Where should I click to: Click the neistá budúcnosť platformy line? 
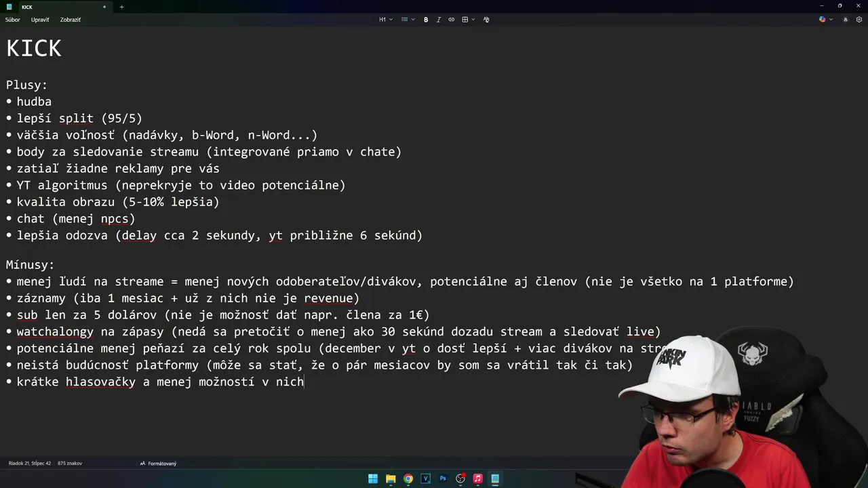[x=324, y=365]
